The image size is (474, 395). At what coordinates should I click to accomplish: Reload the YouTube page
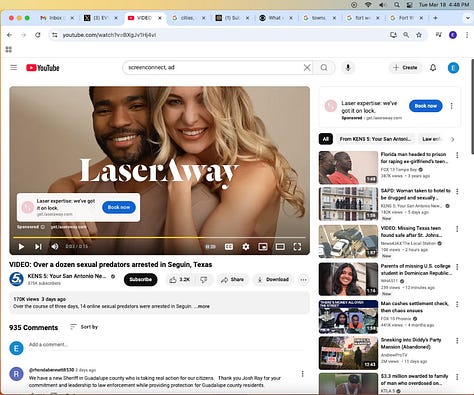pyautogui.click(x=38, y=35)
